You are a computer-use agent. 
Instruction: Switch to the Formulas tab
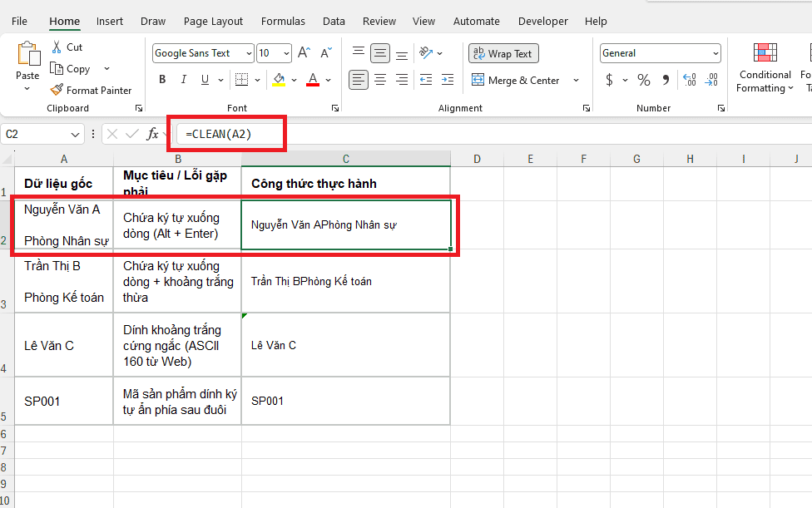tap(283, 22)
